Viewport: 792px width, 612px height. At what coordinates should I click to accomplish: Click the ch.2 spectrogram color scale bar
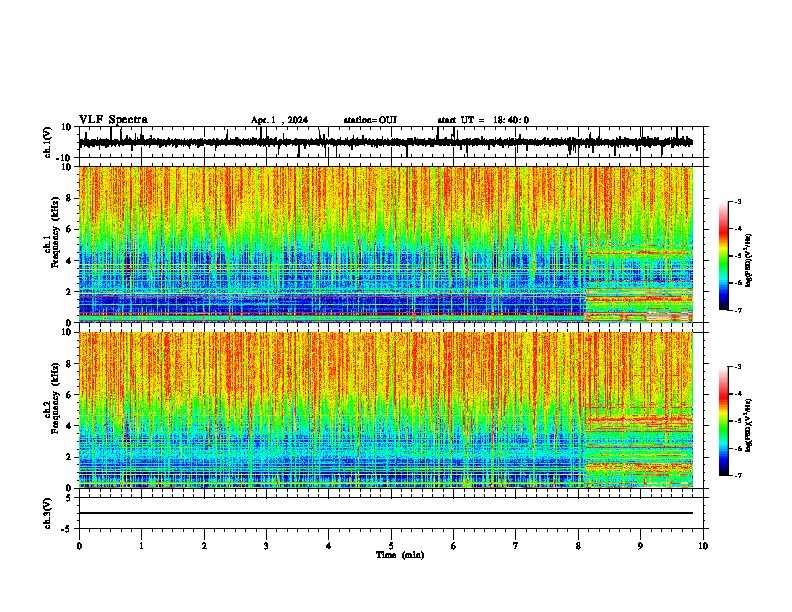point(723,421)
